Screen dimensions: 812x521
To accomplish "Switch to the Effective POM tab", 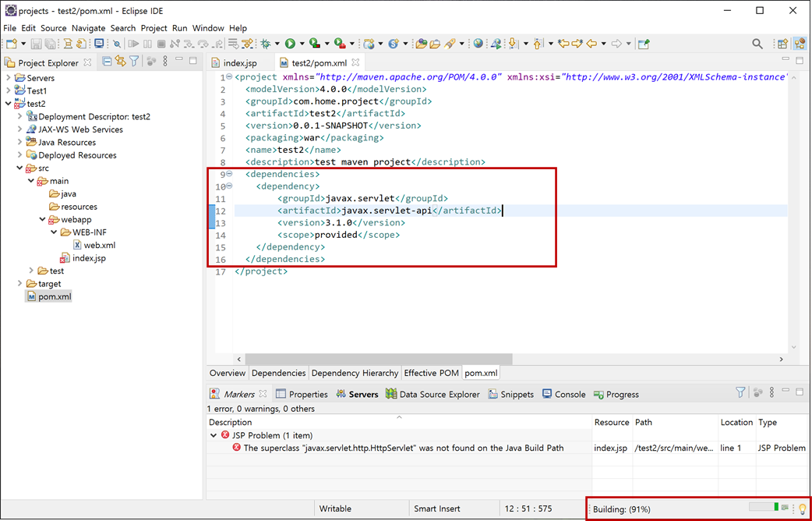I will (x=432, y=373).
